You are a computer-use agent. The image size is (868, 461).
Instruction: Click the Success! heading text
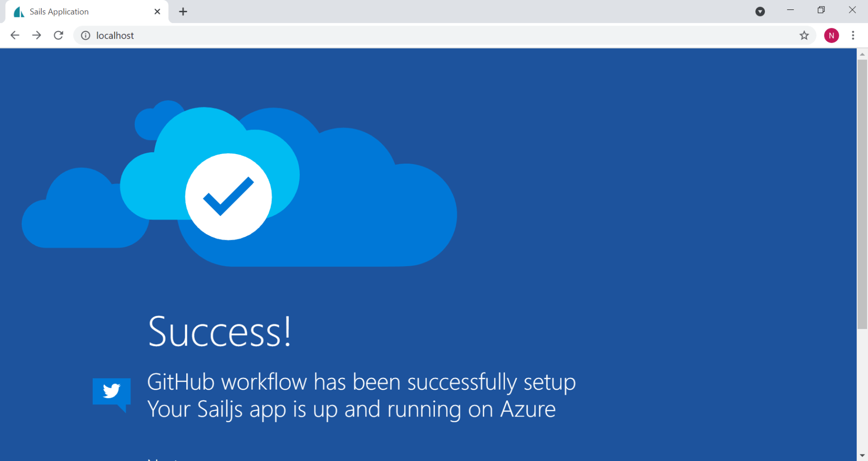pos(220,331)
